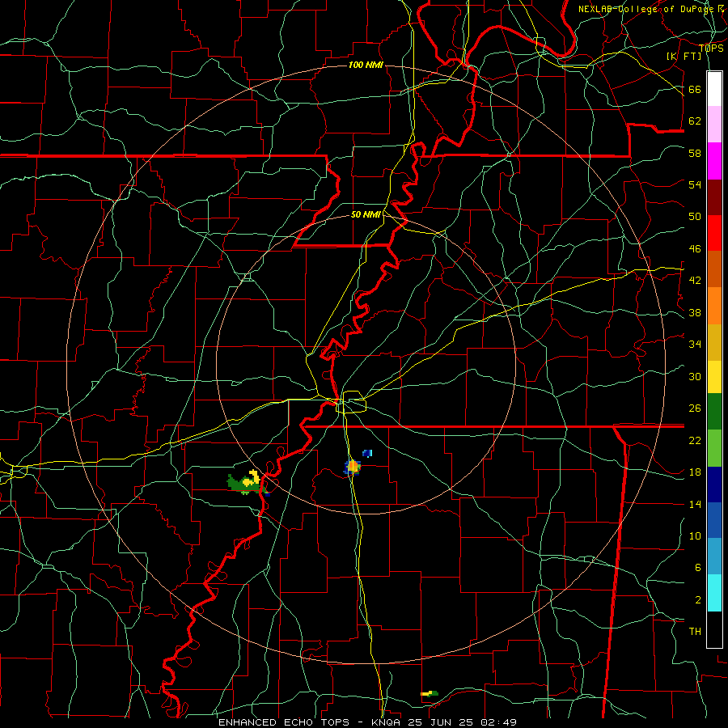Click the magenta legend swatch
This screenshot has width=728, height=728.
point(714,160)
